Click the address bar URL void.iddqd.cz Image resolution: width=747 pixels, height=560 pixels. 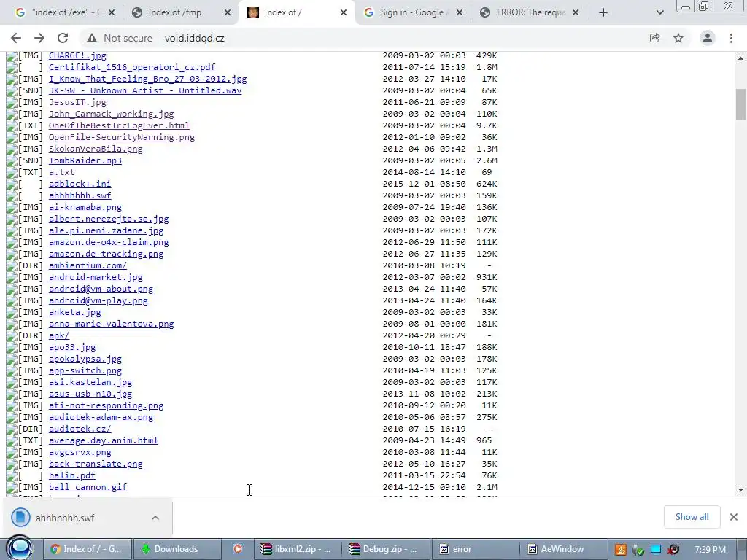point(194,38)
